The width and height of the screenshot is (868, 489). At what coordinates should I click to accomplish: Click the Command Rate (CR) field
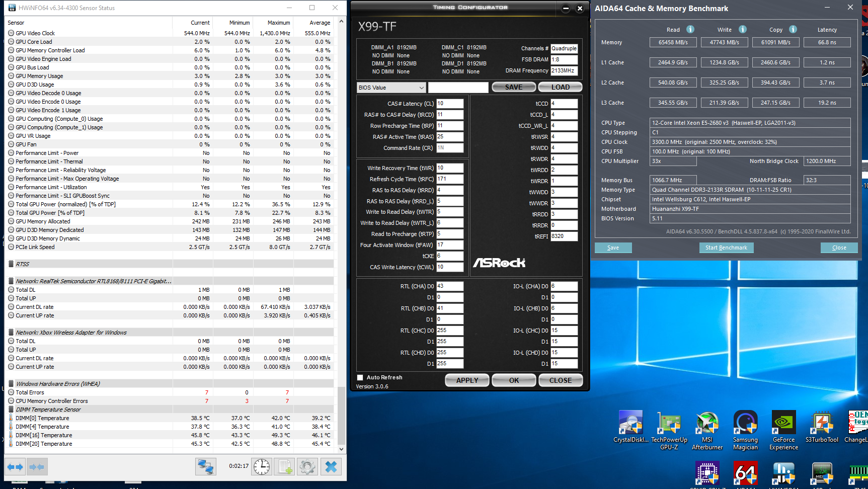pyautogui.click(x=450, y=148)
